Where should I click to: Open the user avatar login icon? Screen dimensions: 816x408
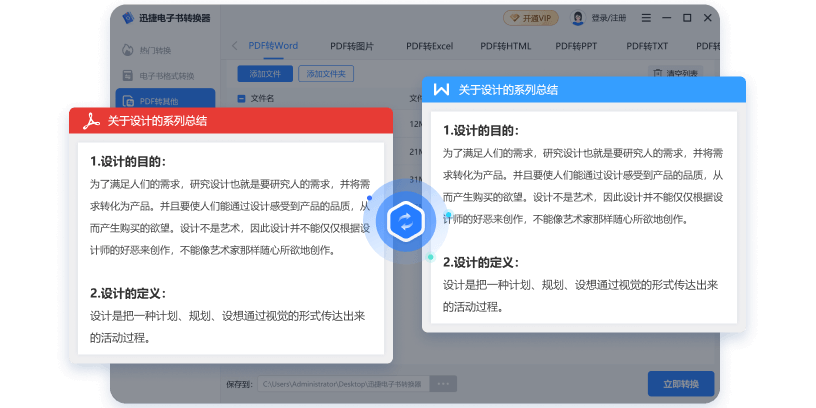click(578, 18)
